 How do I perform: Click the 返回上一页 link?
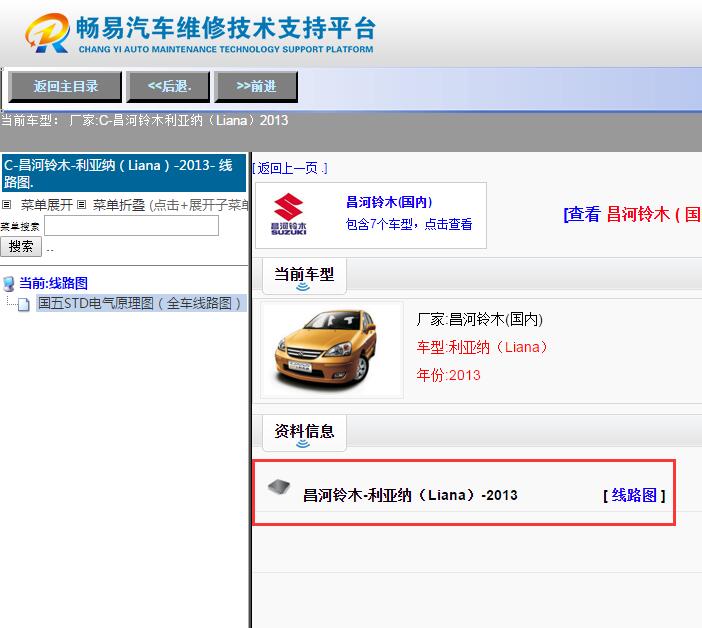(x=290, y=168)
